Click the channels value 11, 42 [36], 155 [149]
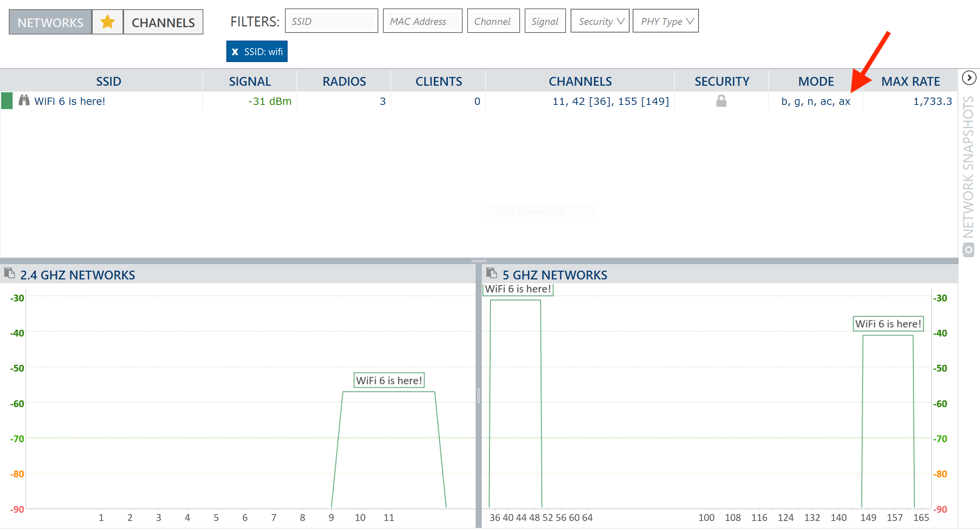This screenshot has height=529, width=980. pos(610,101)
